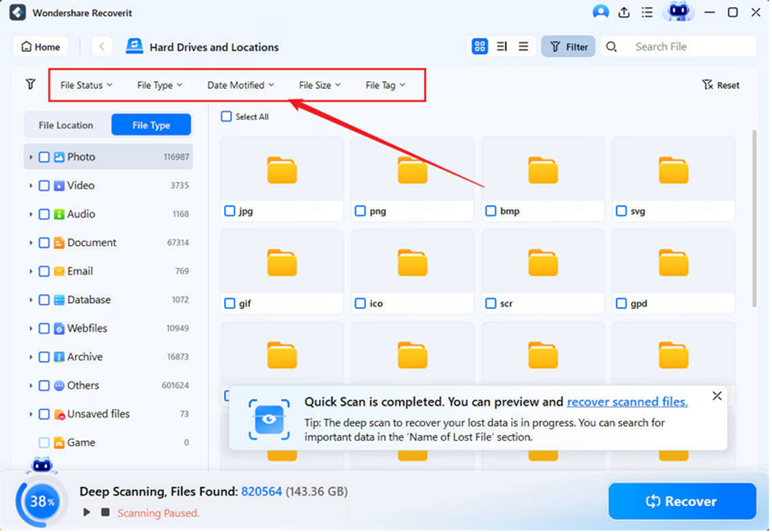
Task: Open the png folder icon
Action: 413,170
